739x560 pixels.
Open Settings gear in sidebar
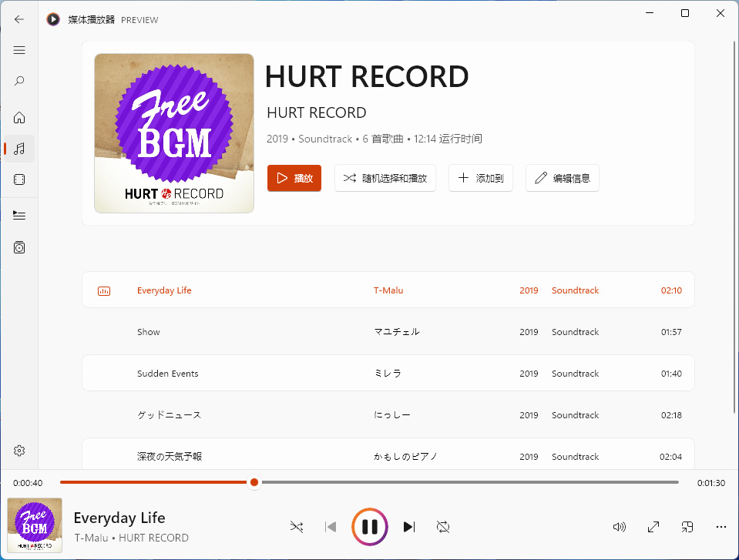[19, 451]
